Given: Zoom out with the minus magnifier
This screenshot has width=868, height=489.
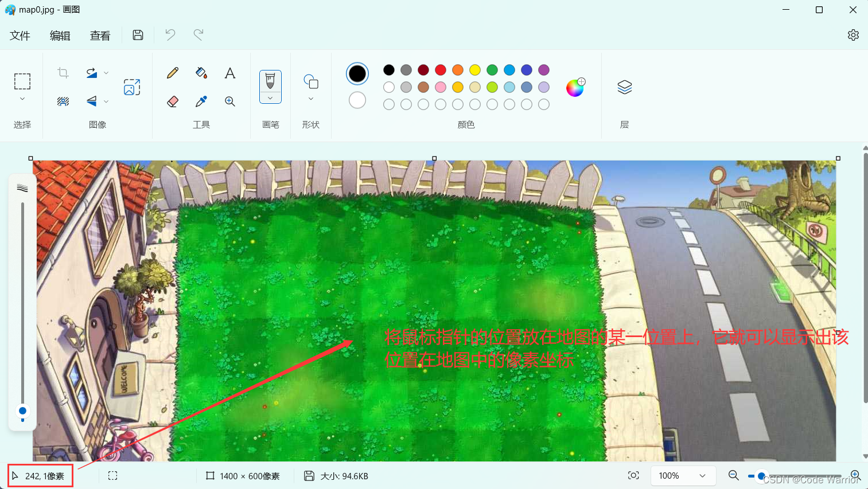Looking at the screenshot, I should [733, 475].
